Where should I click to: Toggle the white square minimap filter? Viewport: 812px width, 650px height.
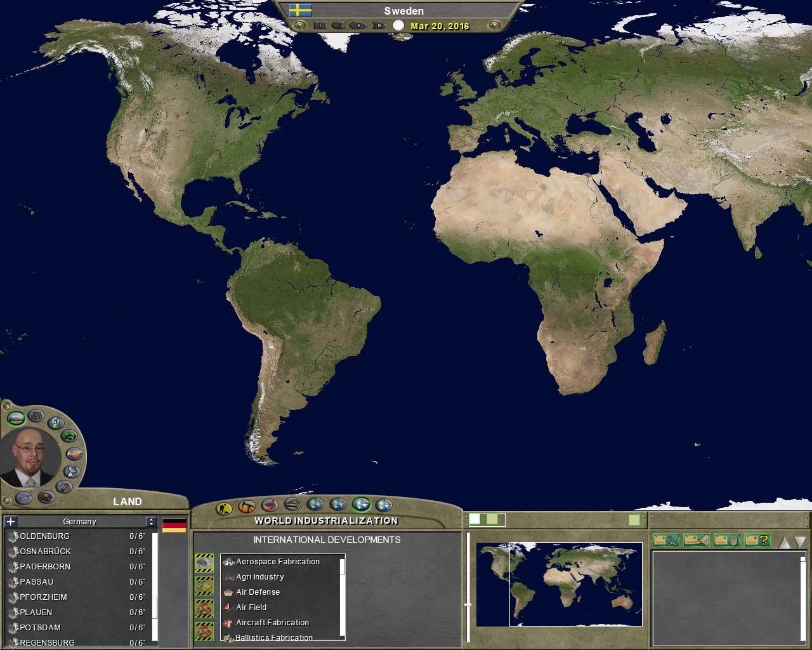click(x=475, y=519)
